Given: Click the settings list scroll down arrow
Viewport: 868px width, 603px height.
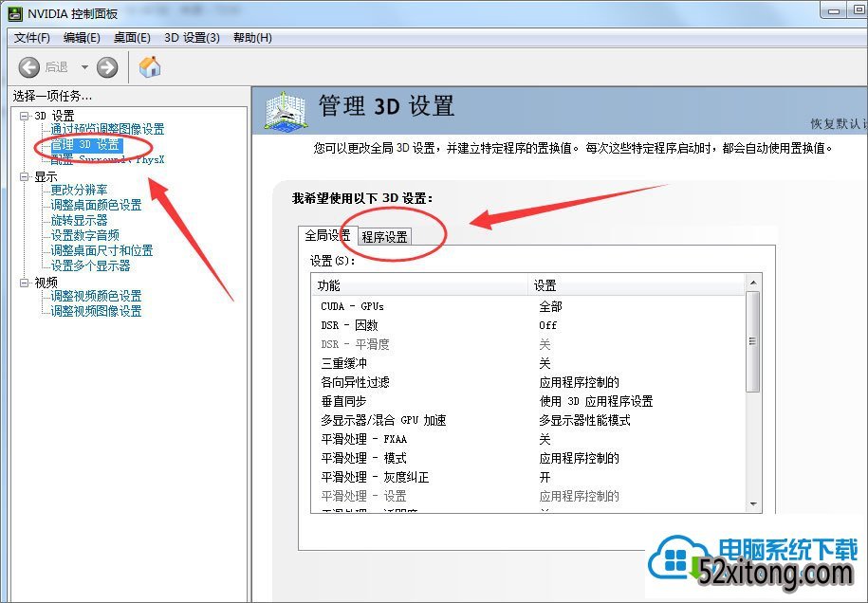Looking at the screenshot, I should coord(753,504).
